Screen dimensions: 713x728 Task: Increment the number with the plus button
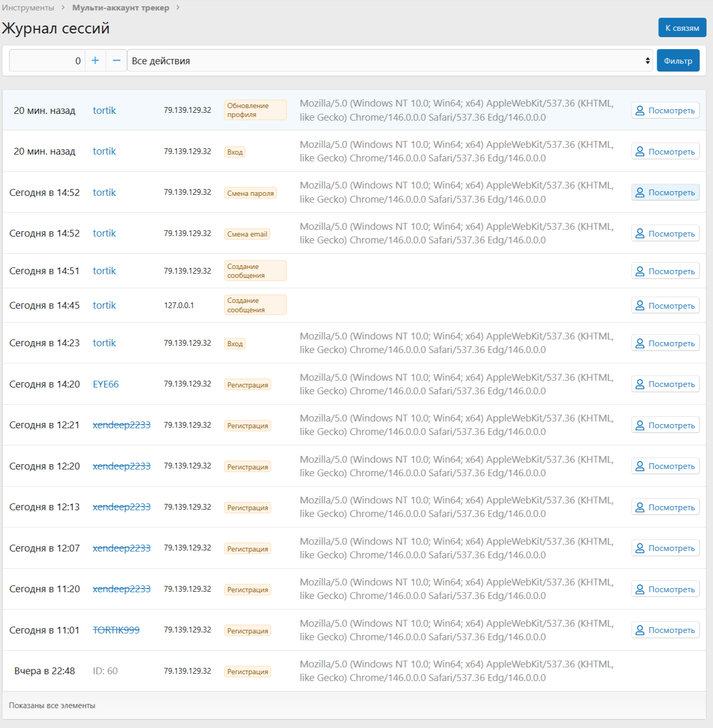tap(95, 61)
